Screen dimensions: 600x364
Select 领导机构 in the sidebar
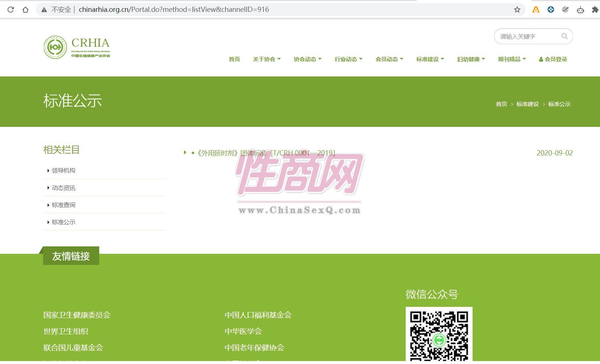click(x=64, y=171)
